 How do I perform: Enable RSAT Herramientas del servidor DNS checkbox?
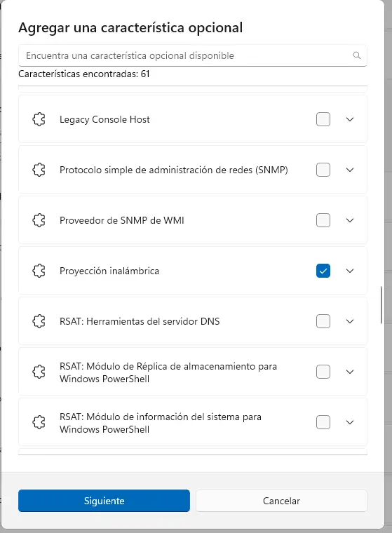[x=323, y=321]
